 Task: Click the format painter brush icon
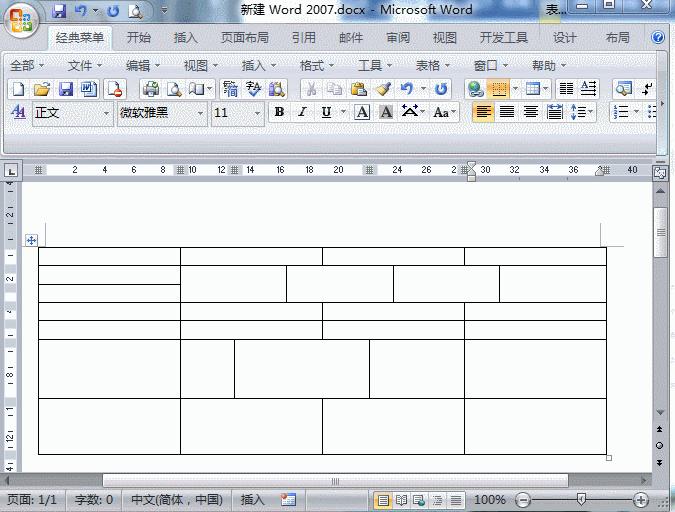click(x=382, y=89)
